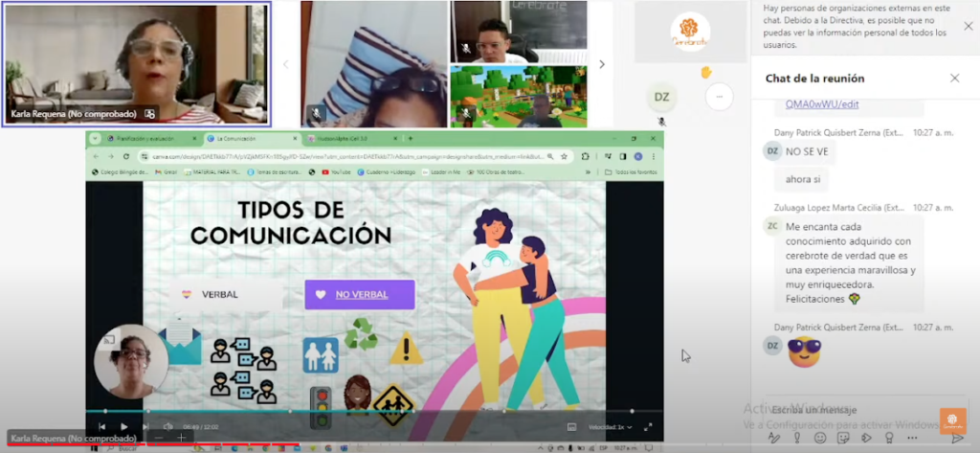Close the Planificación y evaluación tab
This screenshot has width=980, height=453.
(x=193, y=138)
